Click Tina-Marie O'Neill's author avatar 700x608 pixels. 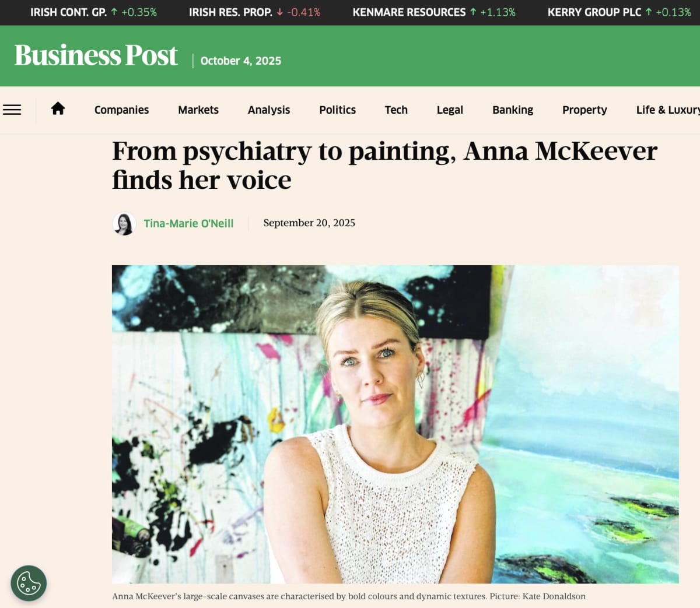(124, 223)
